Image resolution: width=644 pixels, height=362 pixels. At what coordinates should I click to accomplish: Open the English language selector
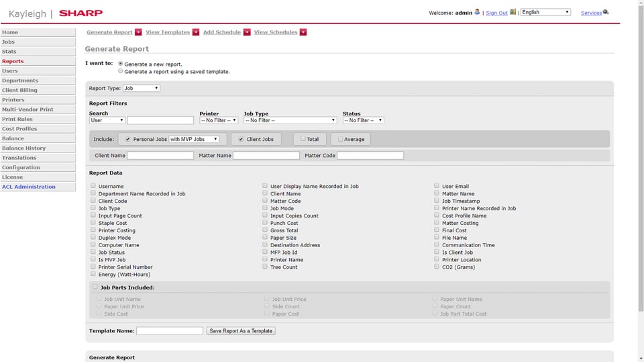(x=545, y=12)
